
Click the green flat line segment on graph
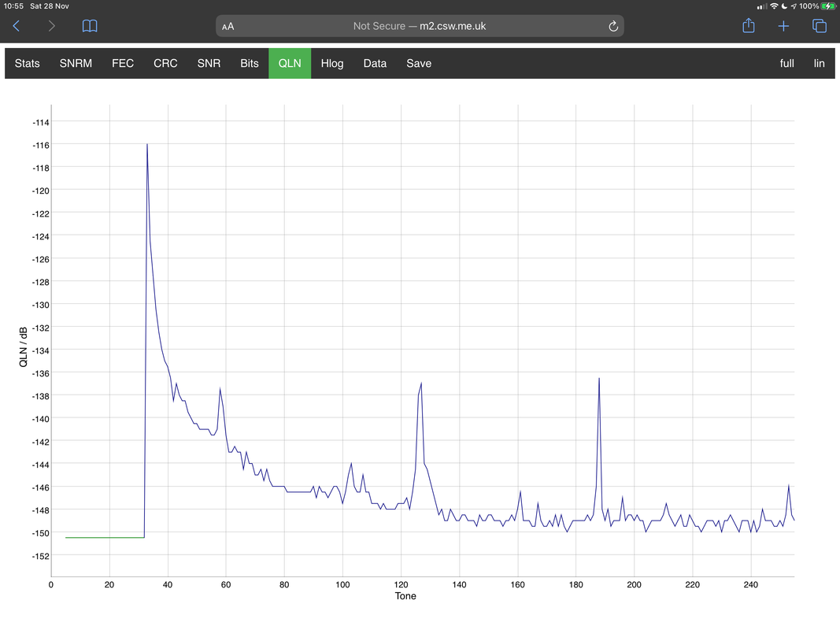[x=105, y=537]
